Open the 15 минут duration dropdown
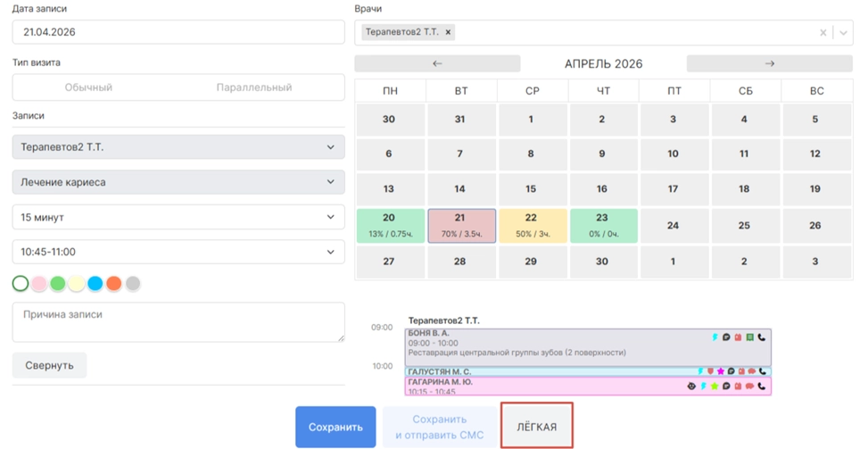 click(x=178, y=217)
